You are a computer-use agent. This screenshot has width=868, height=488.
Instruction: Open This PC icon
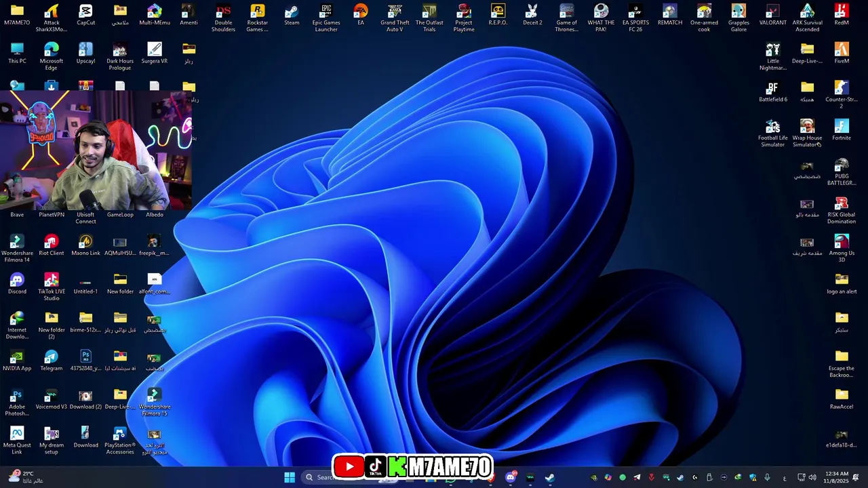coord(17,54)
